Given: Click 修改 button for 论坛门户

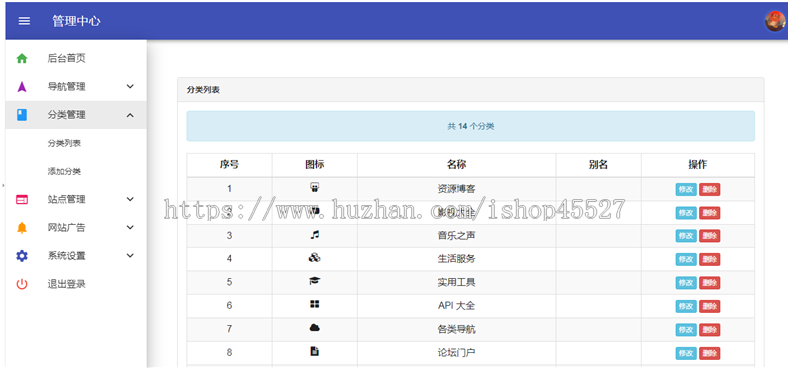Looking at the screenshot, I should coord(686,353).
